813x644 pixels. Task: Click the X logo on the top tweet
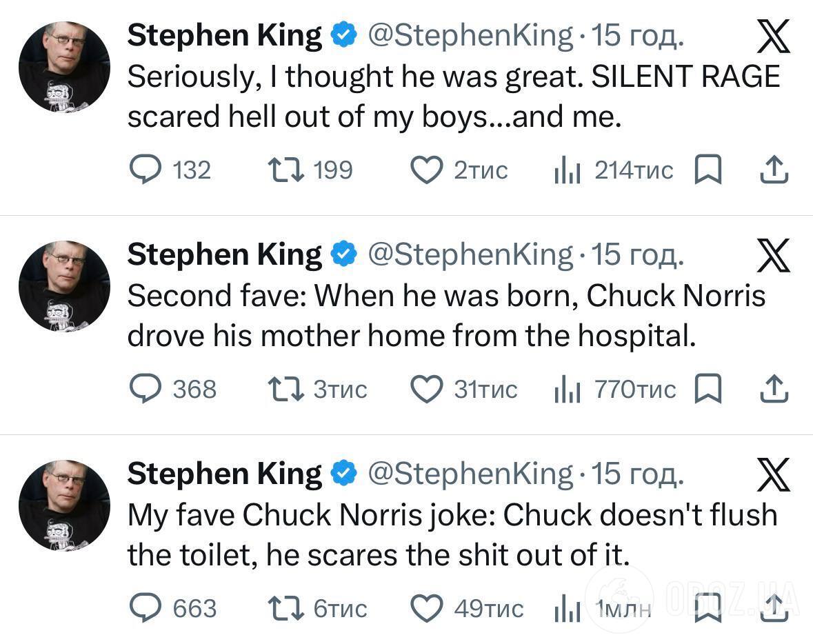[x=772, y=37]
